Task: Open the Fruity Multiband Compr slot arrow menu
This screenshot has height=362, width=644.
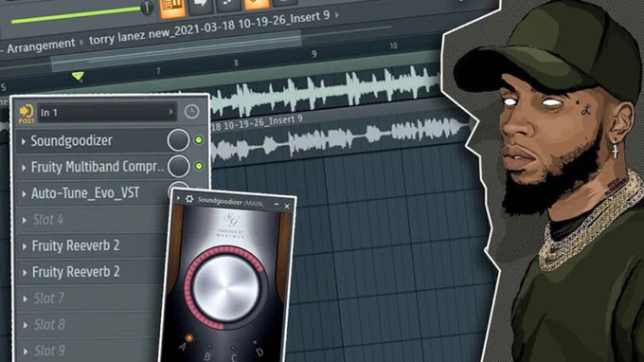Action: pyautogui.click(x=24, y=168)
